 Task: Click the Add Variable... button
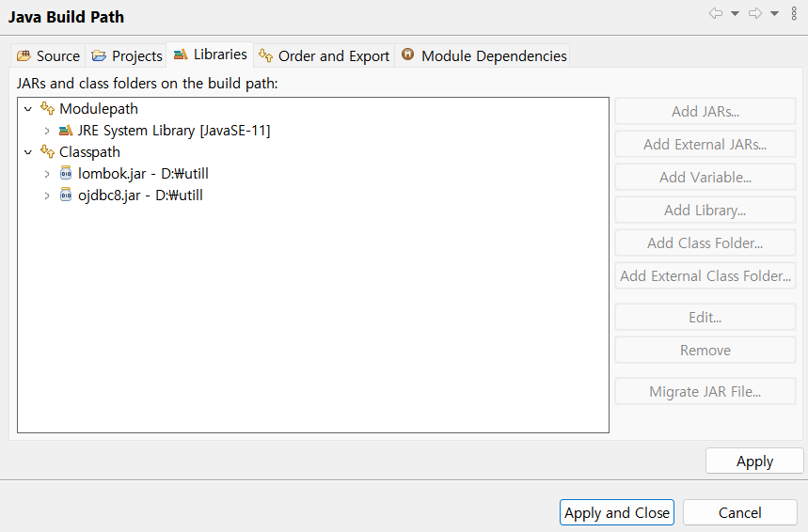pos(705,177)
